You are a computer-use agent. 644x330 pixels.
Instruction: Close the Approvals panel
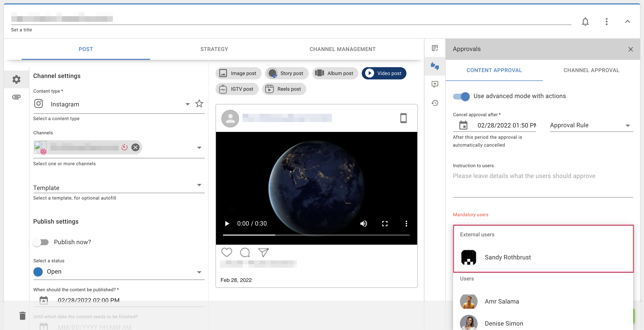631,49
